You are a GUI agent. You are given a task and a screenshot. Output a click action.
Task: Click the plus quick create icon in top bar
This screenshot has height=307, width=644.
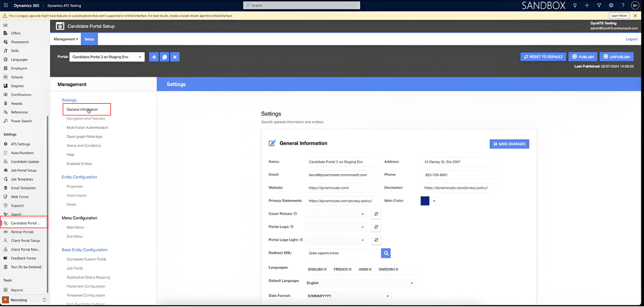[x=587, y=5]
